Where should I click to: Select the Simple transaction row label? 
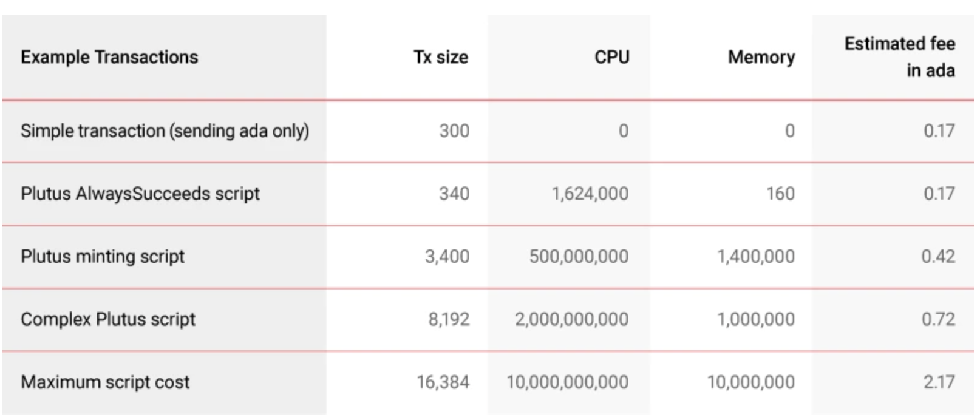pyautogui.click(x=165, y=130)
